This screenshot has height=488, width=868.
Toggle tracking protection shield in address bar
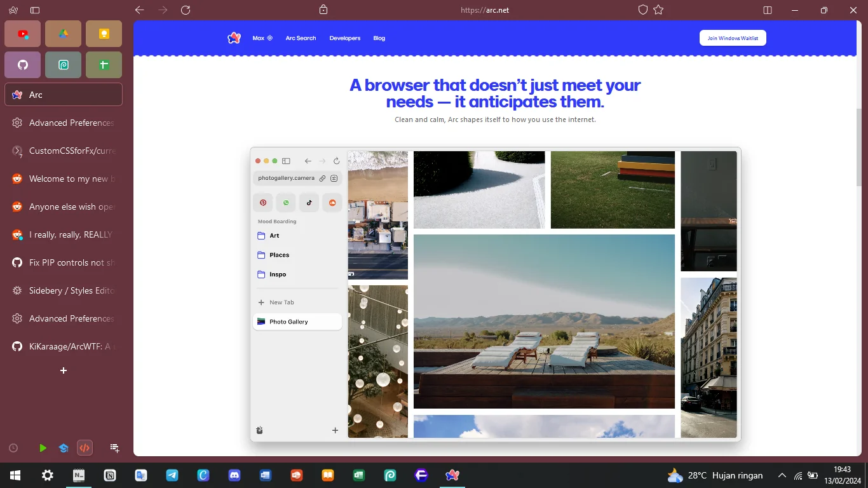coord(642,10)
